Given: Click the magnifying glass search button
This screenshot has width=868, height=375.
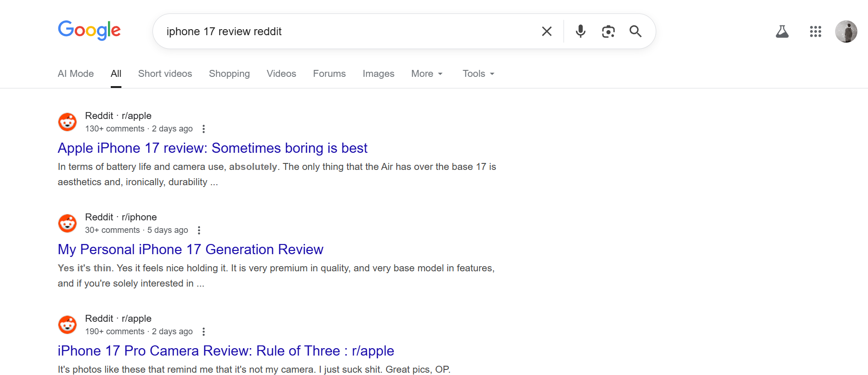Looking at the screenshot, I should 635,31.
